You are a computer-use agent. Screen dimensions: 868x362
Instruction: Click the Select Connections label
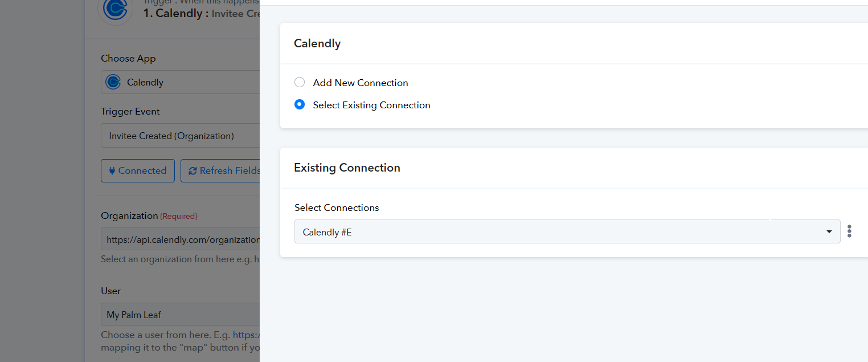pos(337,208)
